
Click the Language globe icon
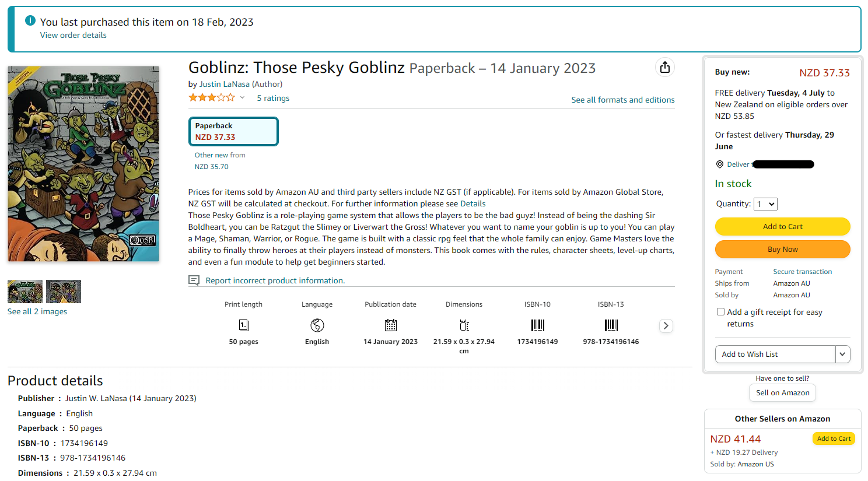click(317, 325)
